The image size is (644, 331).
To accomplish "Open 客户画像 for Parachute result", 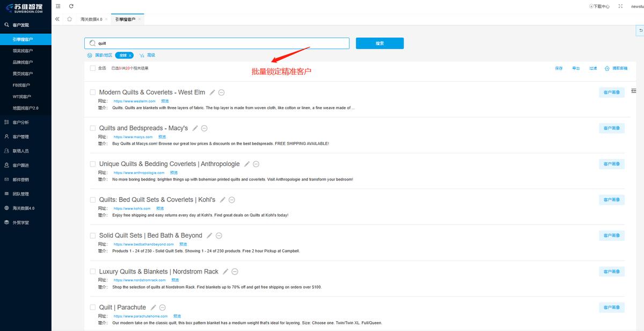I will [612, 307].
